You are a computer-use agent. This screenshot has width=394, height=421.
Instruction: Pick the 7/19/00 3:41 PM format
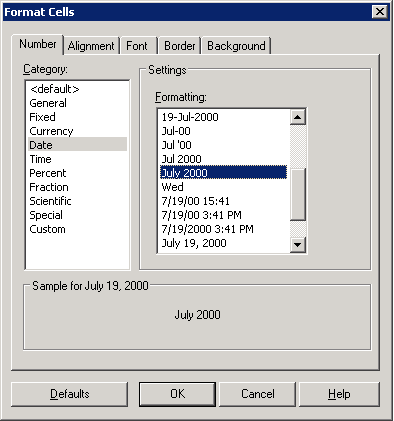coord(223,215)
